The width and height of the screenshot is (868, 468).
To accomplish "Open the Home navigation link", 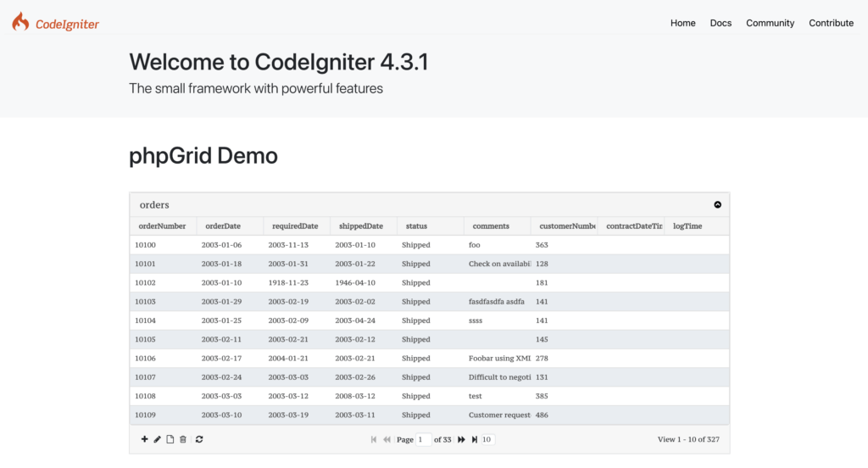I will click(682, 23).
